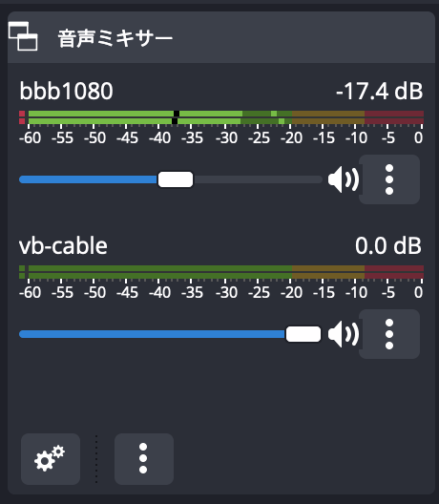Viewport: 439px width, 504px height.
Task: Click the bbb1080 slider track's unfilled section
Action: point(258,179)
